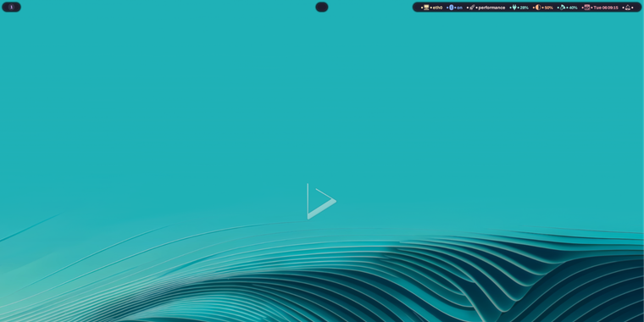Open the performance power profile selector
Image resolution: width=644 pixels, height=322 pixels.
tap(491, 8)
